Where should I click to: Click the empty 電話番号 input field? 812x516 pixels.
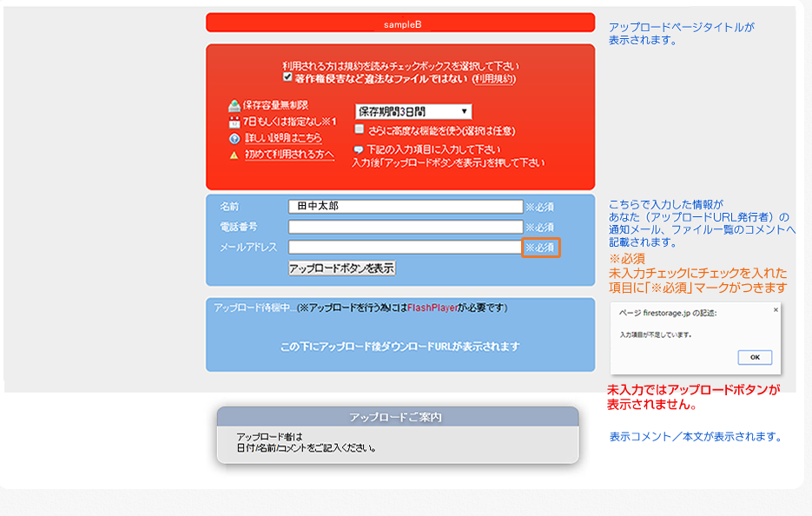click(x=404, y=227)
